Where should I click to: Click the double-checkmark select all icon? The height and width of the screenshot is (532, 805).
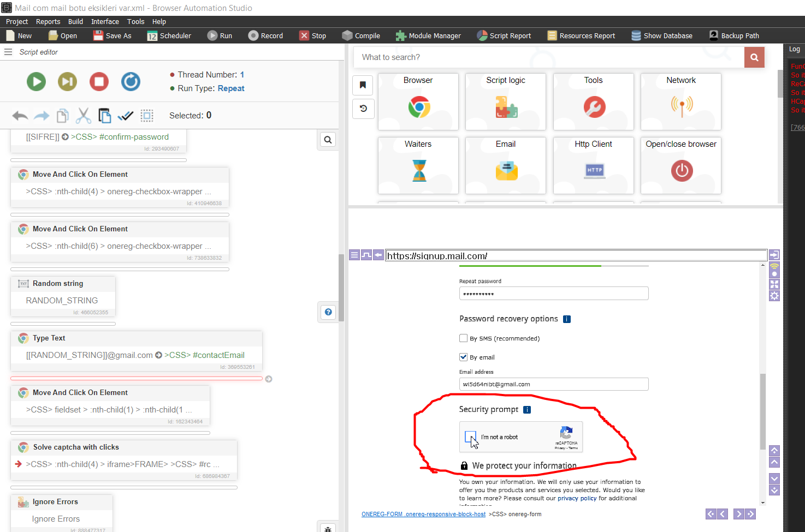(126, 116)
